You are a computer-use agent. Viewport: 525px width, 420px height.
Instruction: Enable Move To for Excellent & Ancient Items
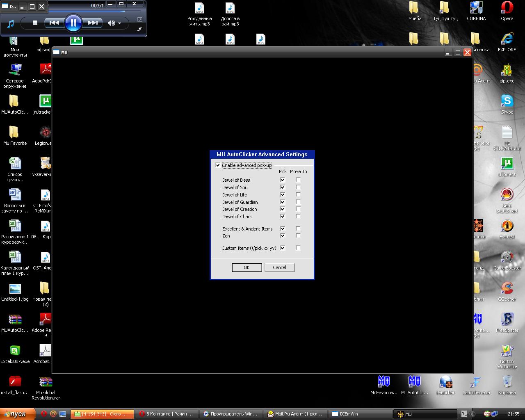[x=298, y=228]
